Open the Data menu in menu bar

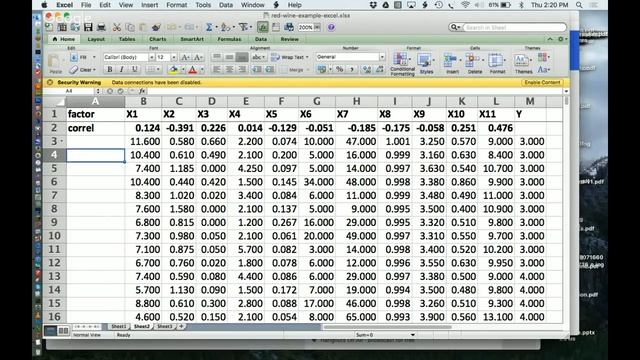tap(226, 5)
